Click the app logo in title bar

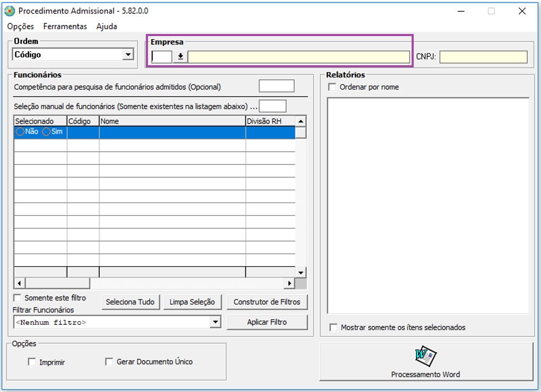click(10, 11)
